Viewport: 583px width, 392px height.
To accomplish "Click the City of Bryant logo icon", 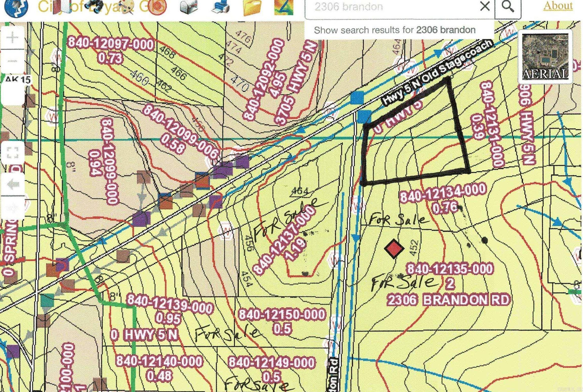I will tap(16, 8).
